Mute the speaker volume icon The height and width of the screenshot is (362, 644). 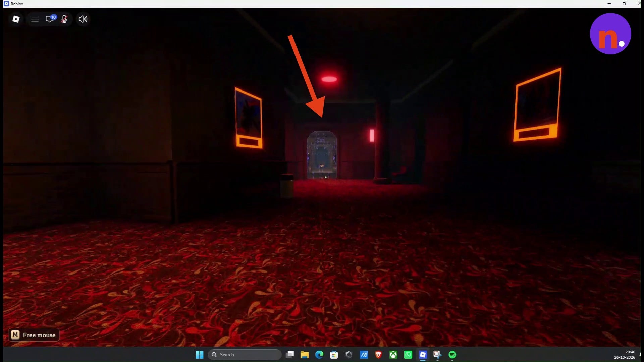(83, 19)
